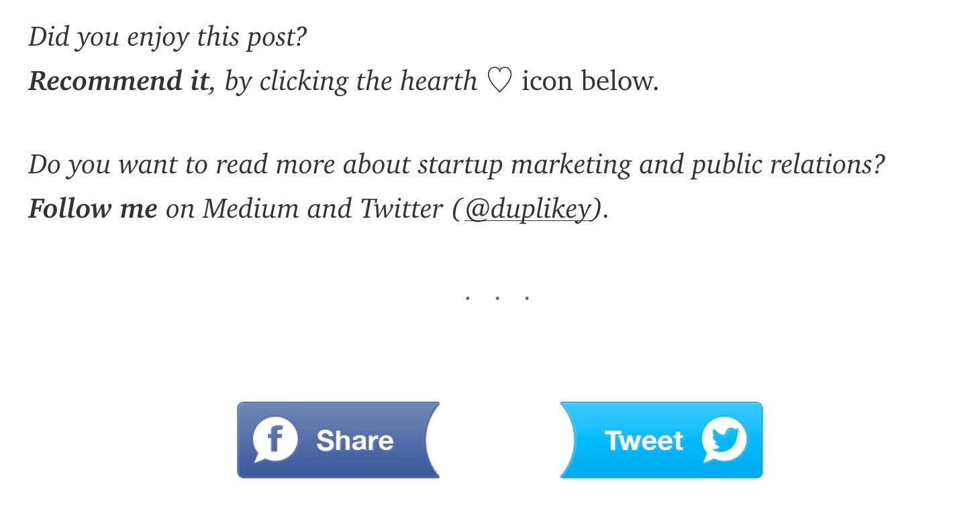Click the blue Facebook Share button

pos(336,440)
